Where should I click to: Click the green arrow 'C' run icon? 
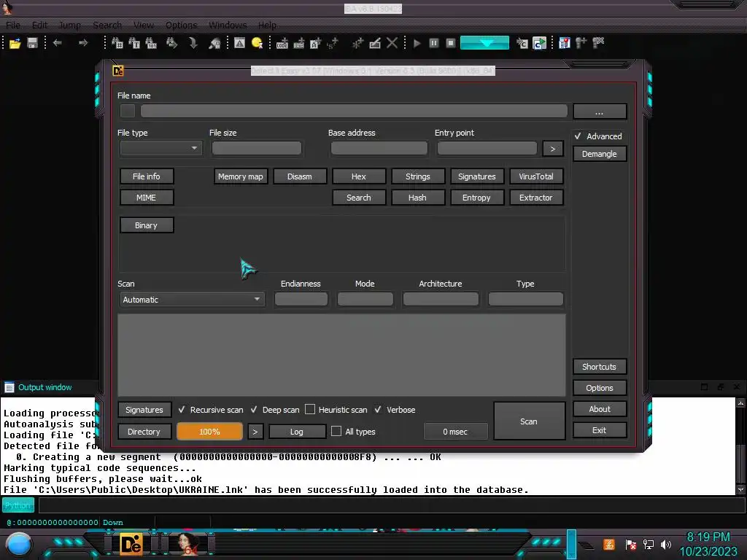(539, 43)
